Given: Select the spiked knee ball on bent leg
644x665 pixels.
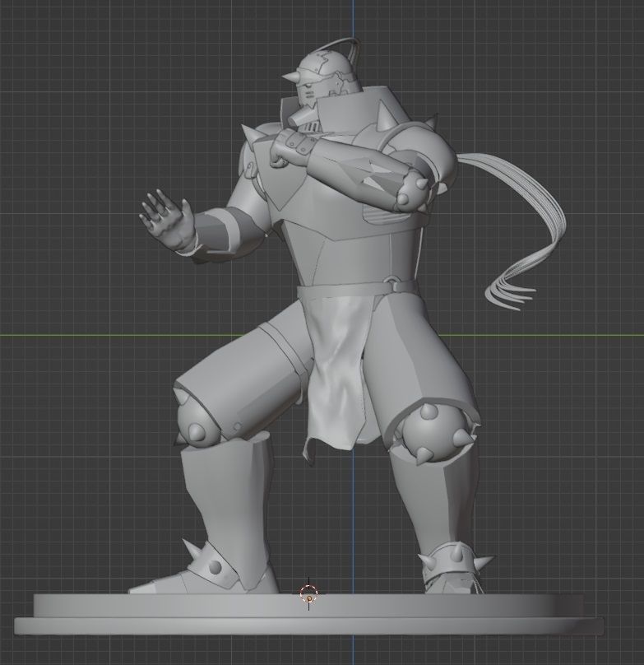Looking at the screenshot, I should coord(196,419).
